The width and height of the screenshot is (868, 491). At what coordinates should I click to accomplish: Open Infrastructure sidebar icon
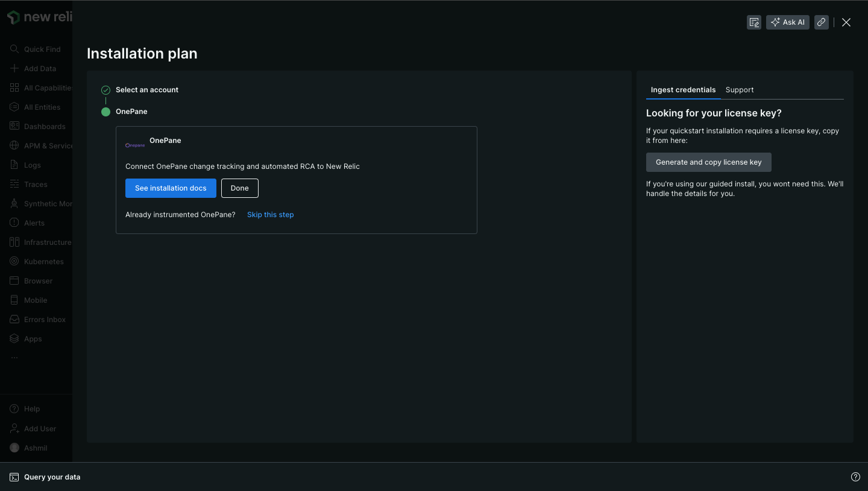pyautogui.click(x=14, y=242)
